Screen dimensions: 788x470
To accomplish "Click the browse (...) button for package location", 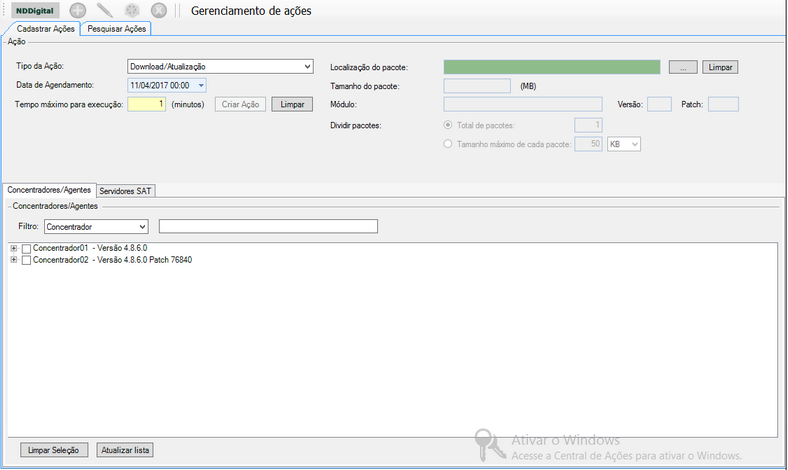I will click(x=683, y=67).
